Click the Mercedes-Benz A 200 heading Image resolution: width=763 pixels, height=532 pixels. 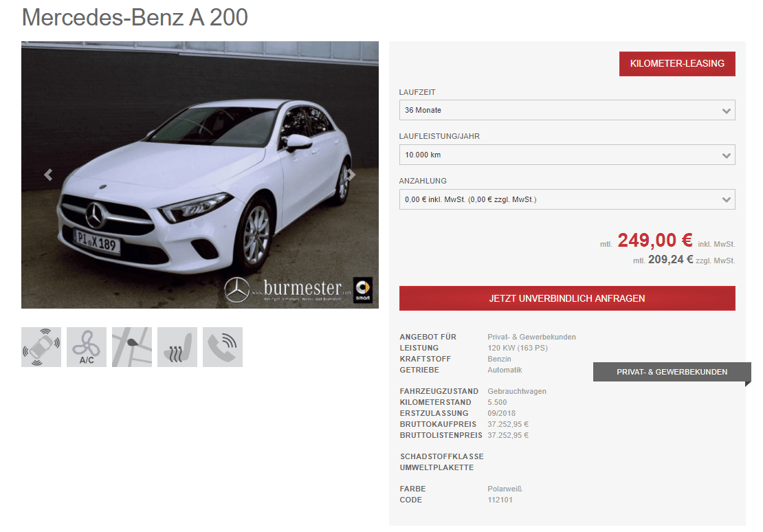(x=135, y=17)
